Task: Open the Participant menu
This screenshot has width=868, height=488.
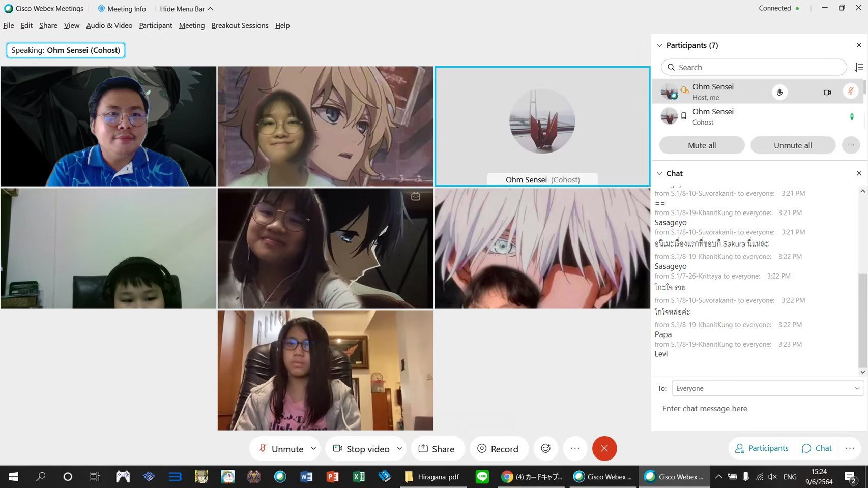Action: [156, 25]
